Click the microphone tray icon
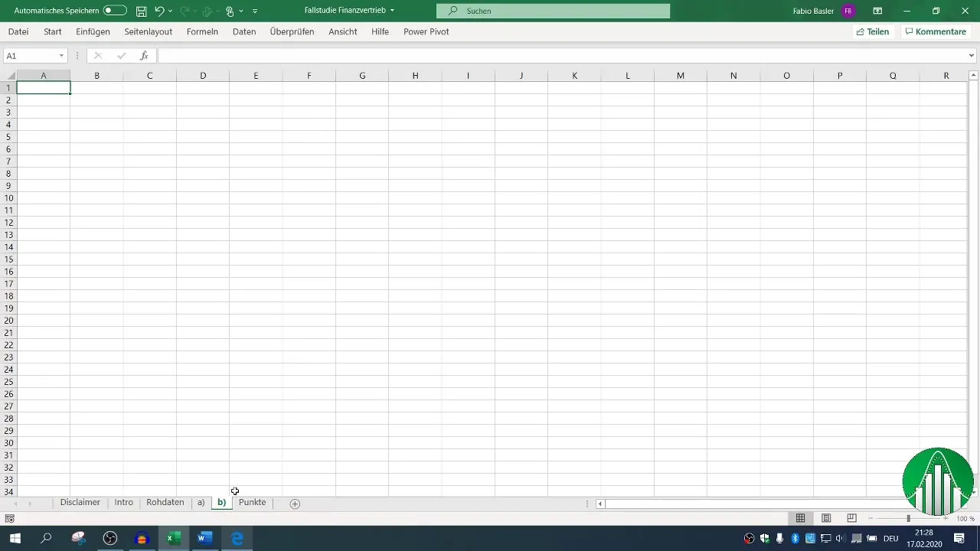Viewport: 980px width, 551px height. point(780,539)
